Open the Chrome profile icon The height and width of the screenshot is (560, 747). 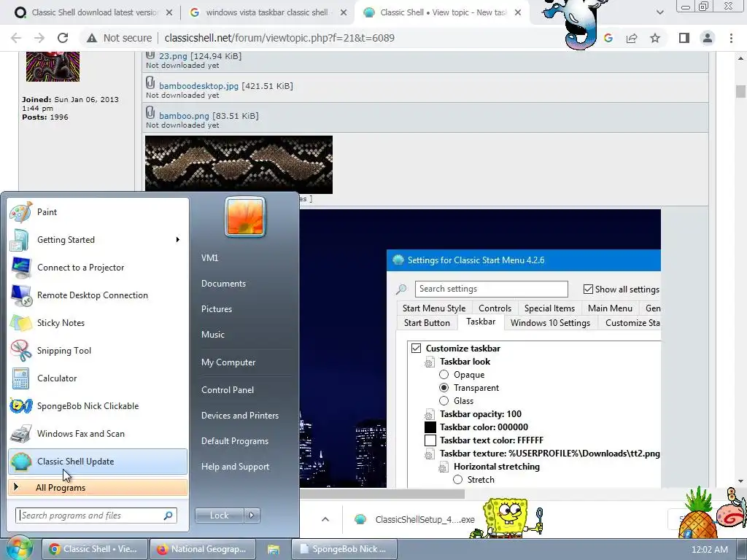(x=708, y=38)
